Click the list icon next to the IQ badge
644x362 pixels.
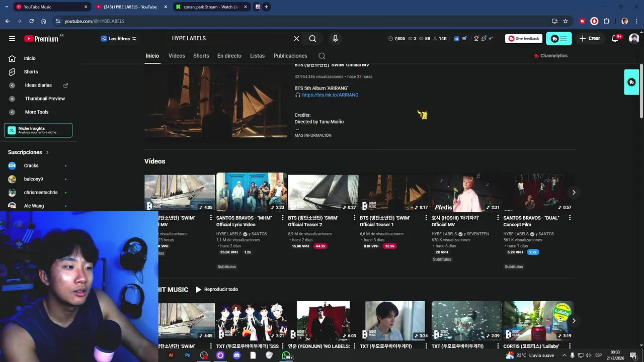click(x=464, y=39)
